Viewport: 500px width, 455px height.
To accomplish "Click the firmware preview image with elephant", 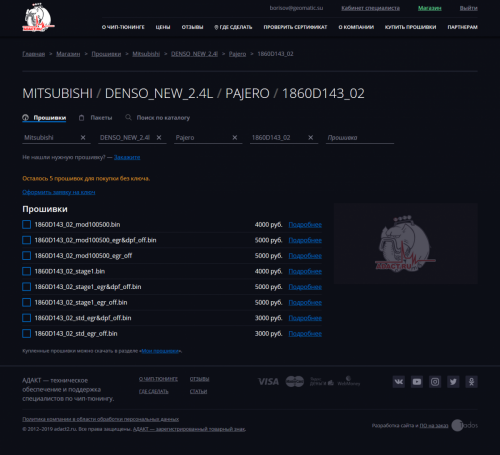I will coord(406,243).
